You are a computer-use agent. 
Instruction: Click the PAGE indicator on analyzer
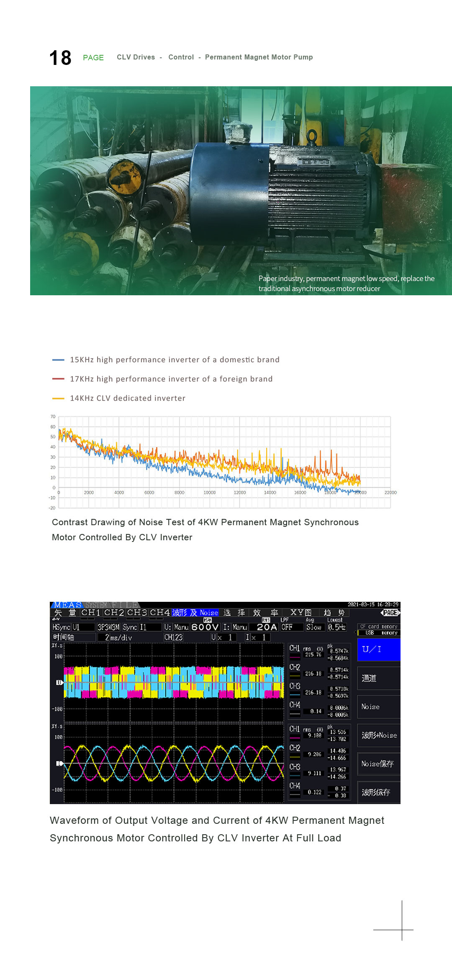[x=390, y=613]
